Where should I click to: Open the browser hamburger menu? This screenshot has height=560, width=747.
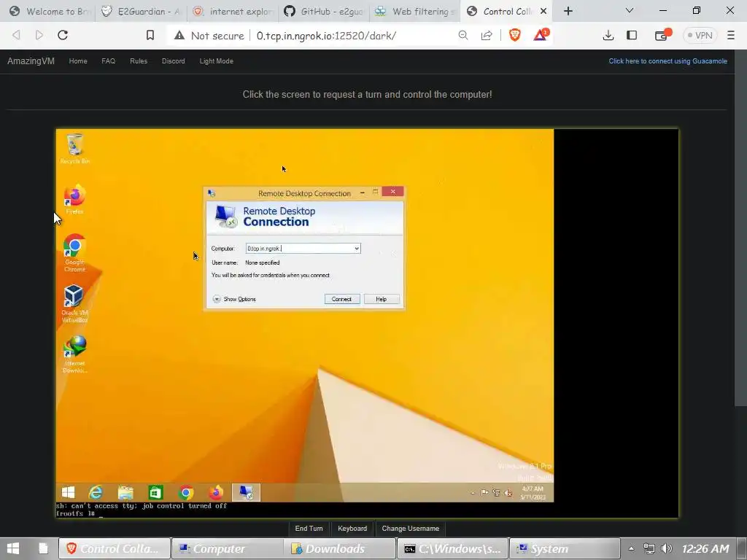click(x=731, y=35)
